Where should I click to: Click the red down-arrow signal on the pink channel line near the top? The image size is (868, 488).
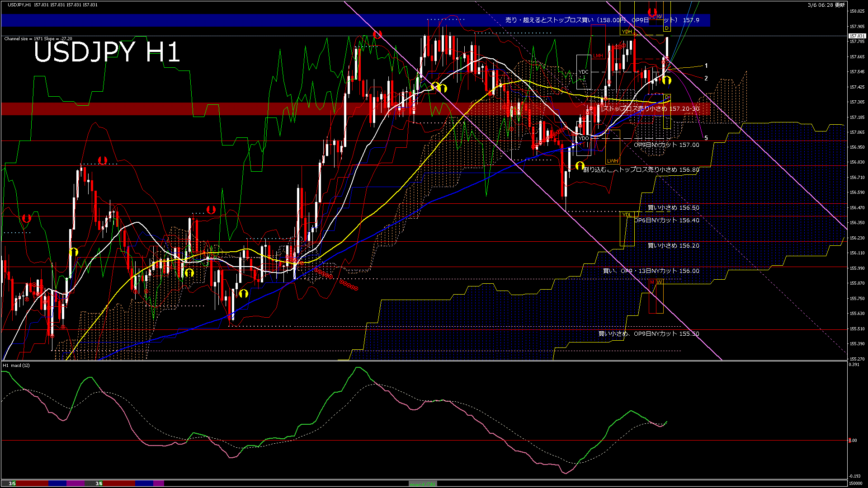pos(377,34)
